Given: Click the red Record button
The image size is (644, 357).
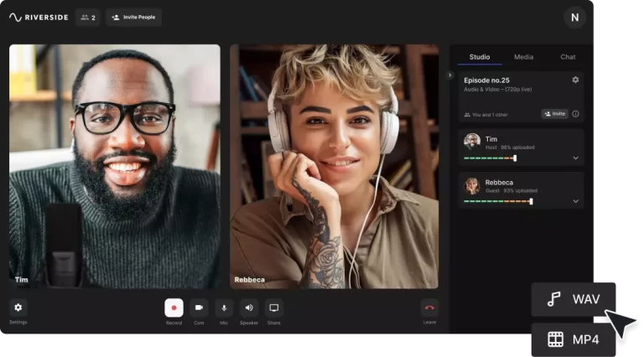Looking at the screenshot, I should [x=174, y=308].
